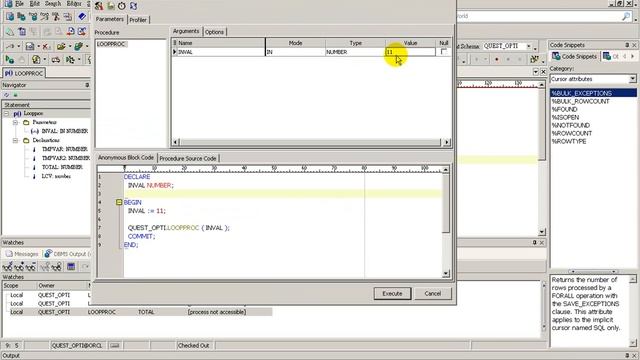Image resolution: width=640 pixels, height=360 pixels.
Task: Open the editor tab list dropdown arrow
Action: [x=536, y=72]
